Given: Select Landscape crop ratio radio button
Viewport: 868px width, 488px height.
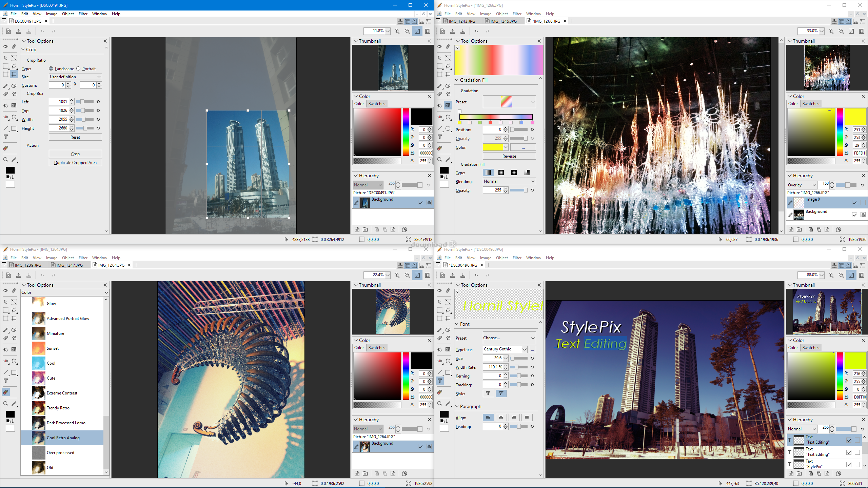Looking at the screenshot, I should tap(51, 68).
